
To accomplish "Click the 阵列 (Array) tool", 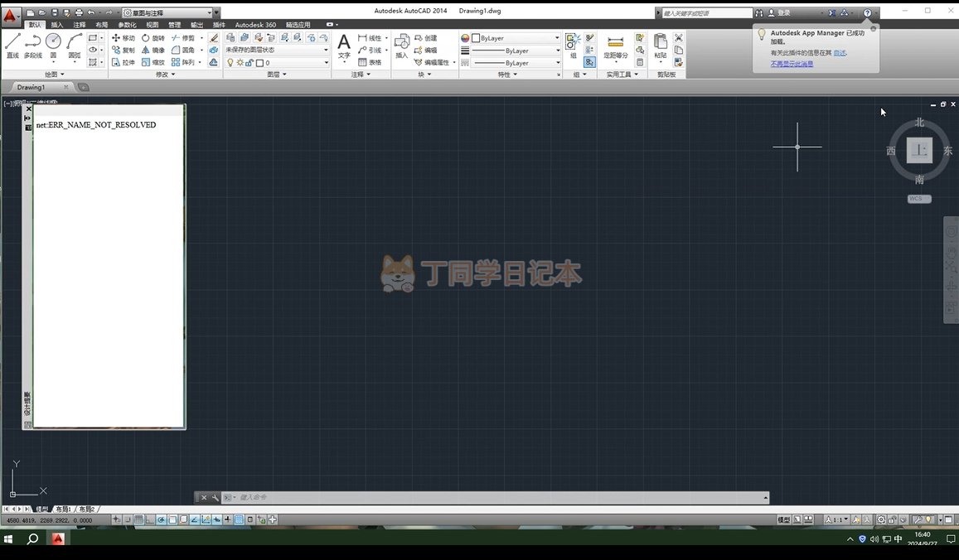I will pyautogui.click(x=183, y=62).
